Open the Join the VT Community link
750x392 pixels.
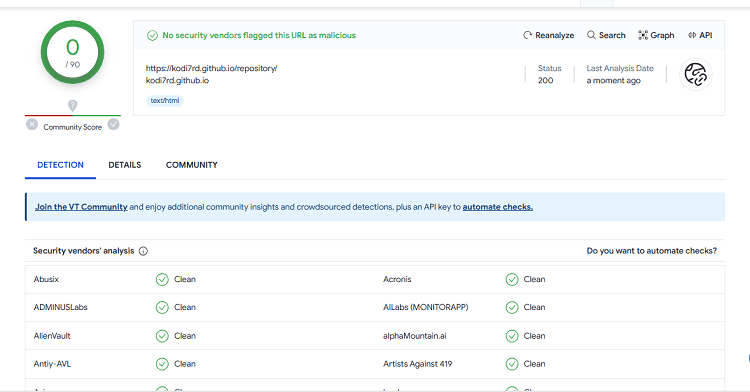pyautogui.click(x=81, y=207)
